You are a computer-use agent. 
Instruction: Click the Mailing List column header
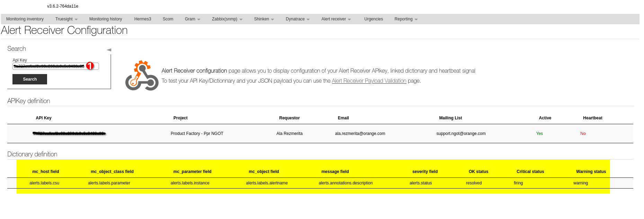450,118
